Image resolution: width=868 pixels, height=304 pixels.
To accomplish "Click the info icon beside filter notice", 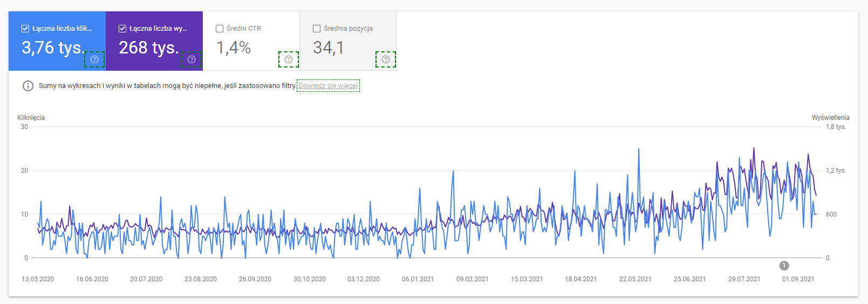I will pos(28,86).
